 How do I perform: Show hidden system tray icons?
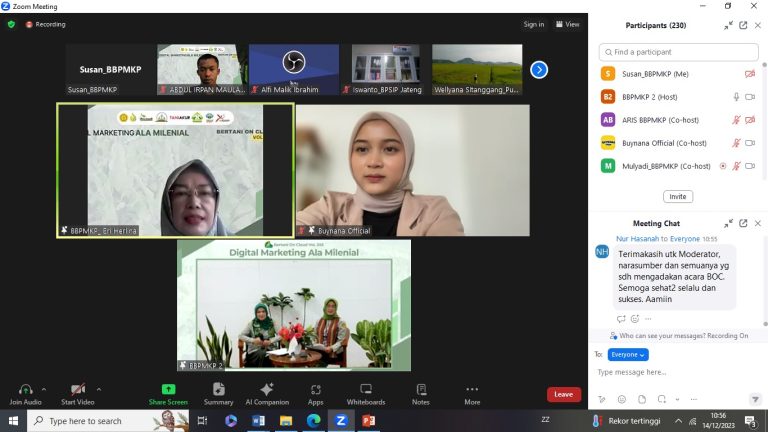click(x=678, y=421)
